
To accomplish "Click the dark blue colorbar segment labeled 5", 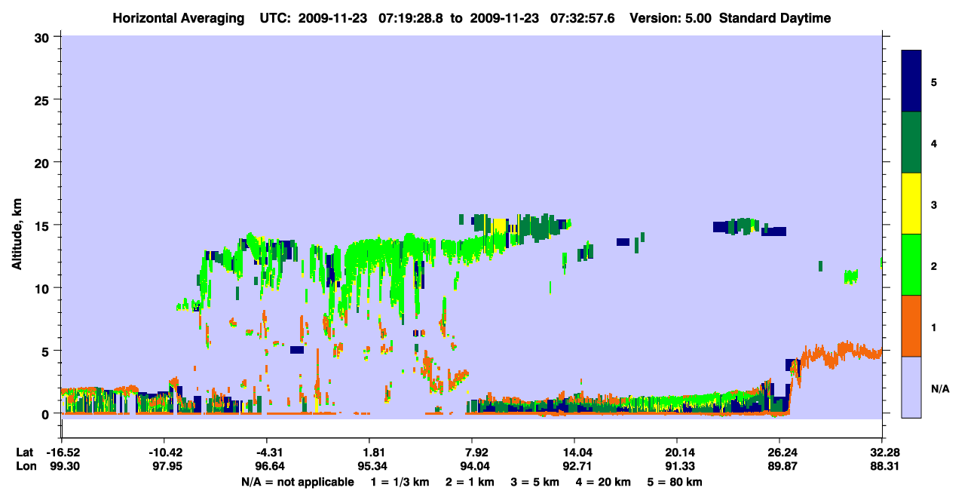I will pyautogui.click(x=911, y=81).
